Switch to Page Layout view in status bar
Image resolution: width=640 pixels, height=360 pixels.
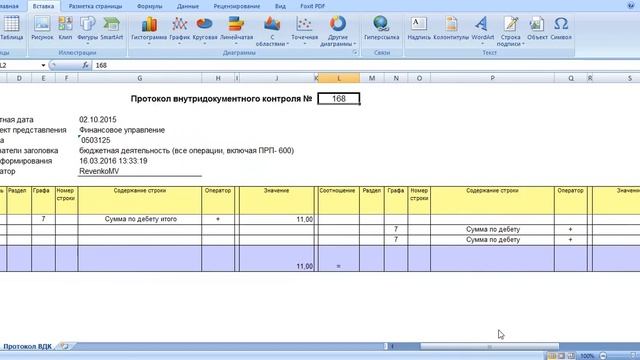[x=562, y=356]
